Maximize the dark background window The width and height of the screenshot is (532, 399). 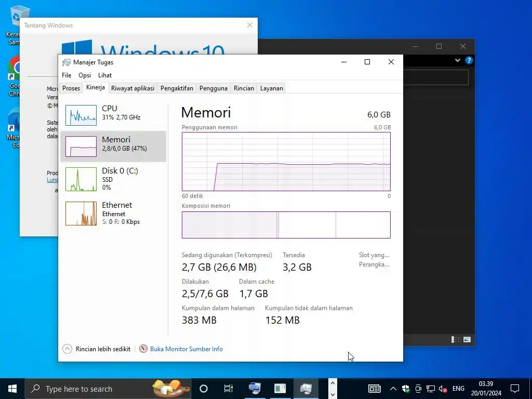(x=438, y=46)
